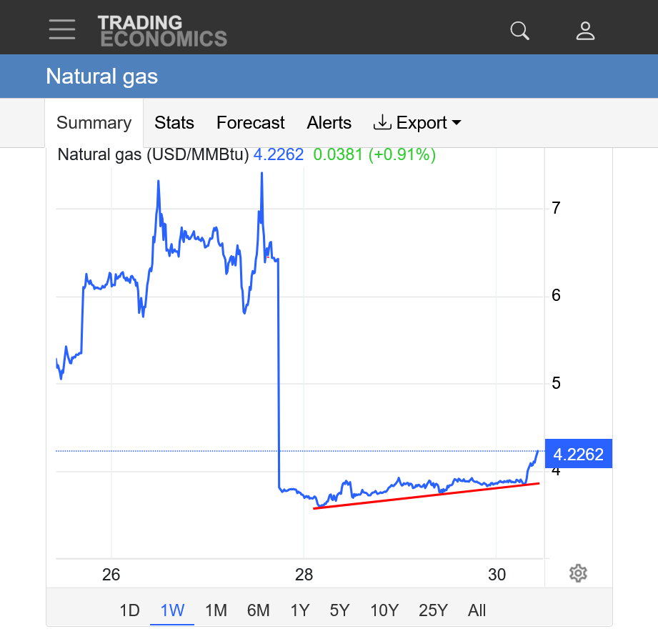The image size is (658, 644).
Task: Open chart settings gear icon
Action: click(578, 573)
